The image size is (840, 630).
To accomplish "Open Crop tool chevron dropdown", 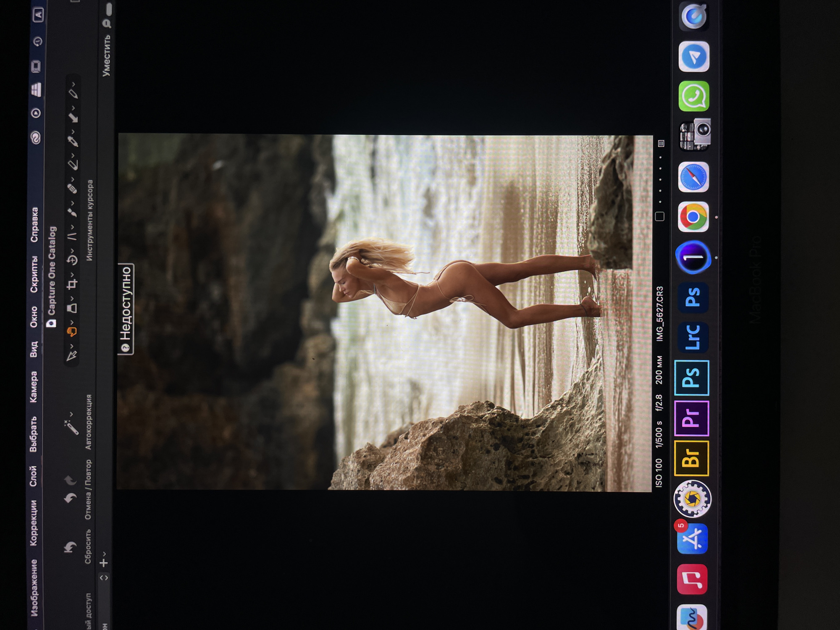I will click(72, 275).
